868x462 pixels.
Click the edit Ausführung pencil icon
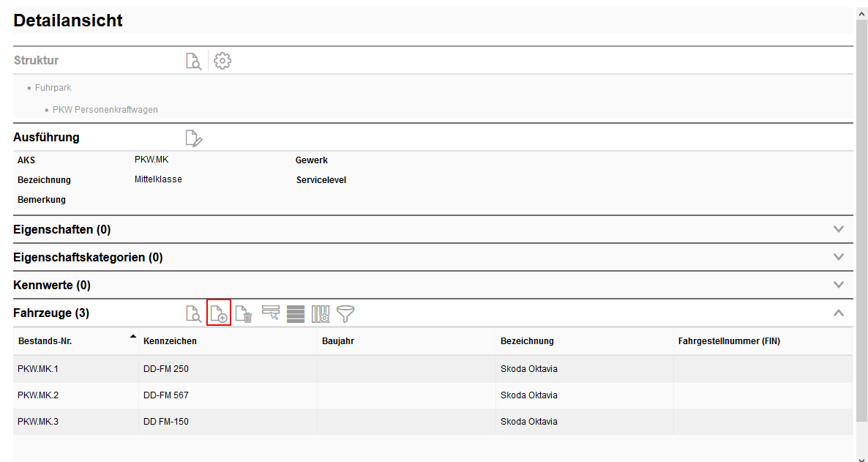193,138
